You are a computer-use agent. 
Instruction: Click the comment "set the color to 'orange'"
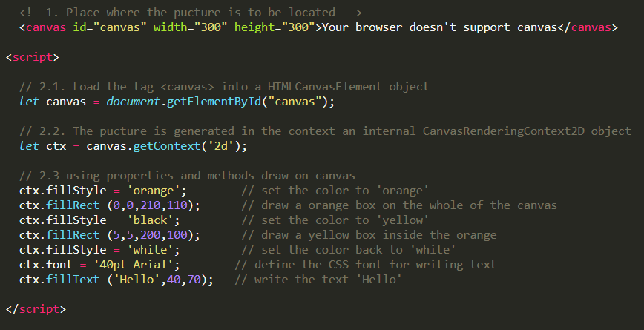(x=335, y=191)
